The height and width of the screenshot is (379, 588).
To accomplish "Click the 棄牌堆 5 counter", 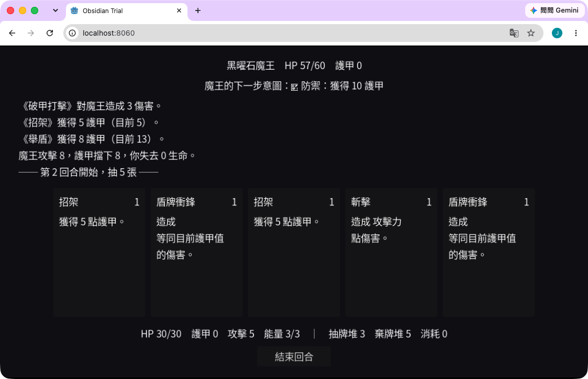I will tap(393, 334).
